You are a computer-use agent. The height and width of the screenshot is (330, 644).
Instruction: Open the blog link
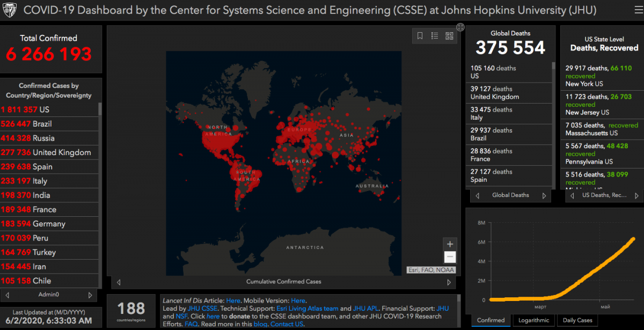tap(260, 324)
